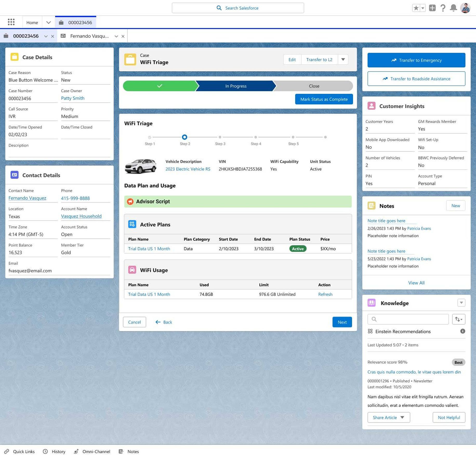The image size is (476, 458).
Task: Open the notifications bell
Action: point(453,8)
